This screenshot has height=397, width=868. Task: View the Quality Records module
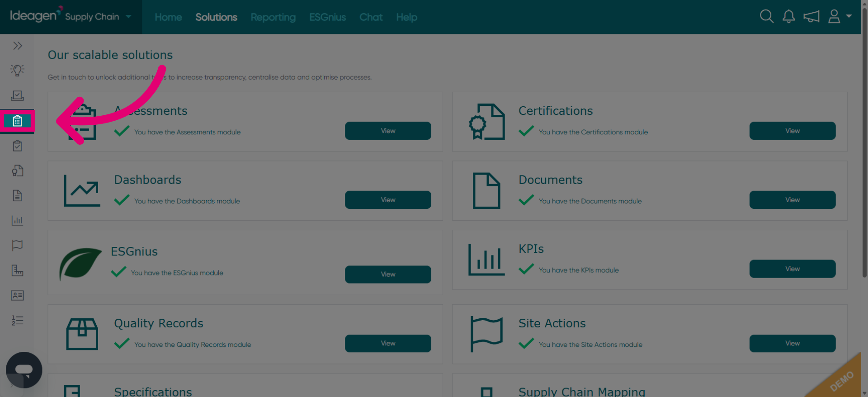(388, 343)
